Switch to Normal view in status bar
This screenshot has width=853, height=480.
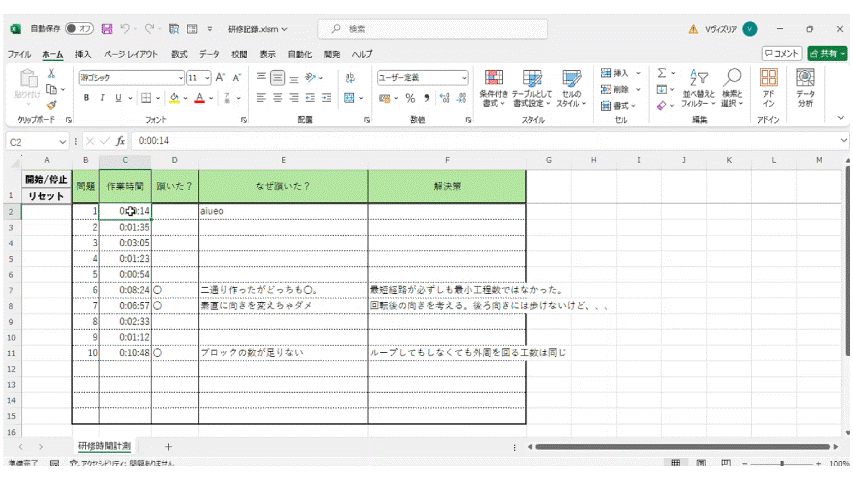[x=676, y=463]
